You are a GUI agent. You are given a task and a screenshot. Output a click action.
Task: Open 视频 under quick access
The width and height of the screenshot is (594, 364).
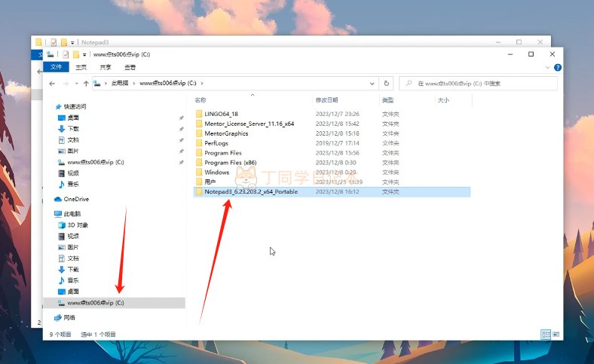click(73, 173)
